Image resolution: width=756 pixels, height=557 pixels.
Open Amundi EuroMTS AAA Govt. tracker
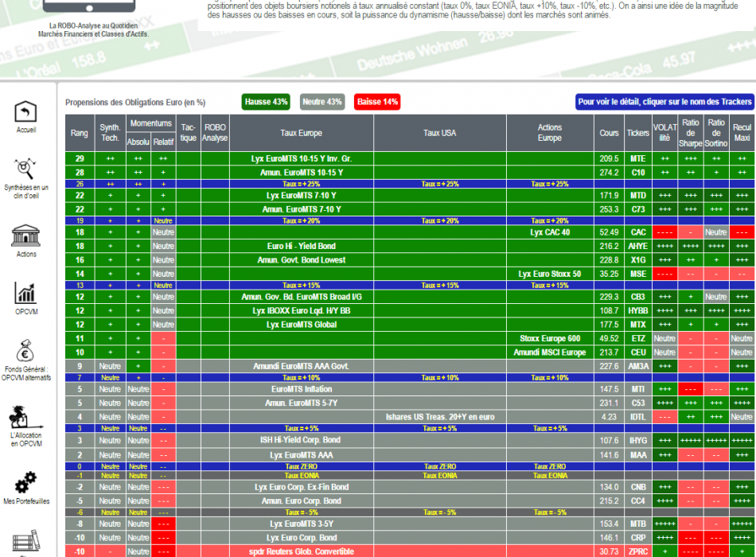click(x=302, y=366)
